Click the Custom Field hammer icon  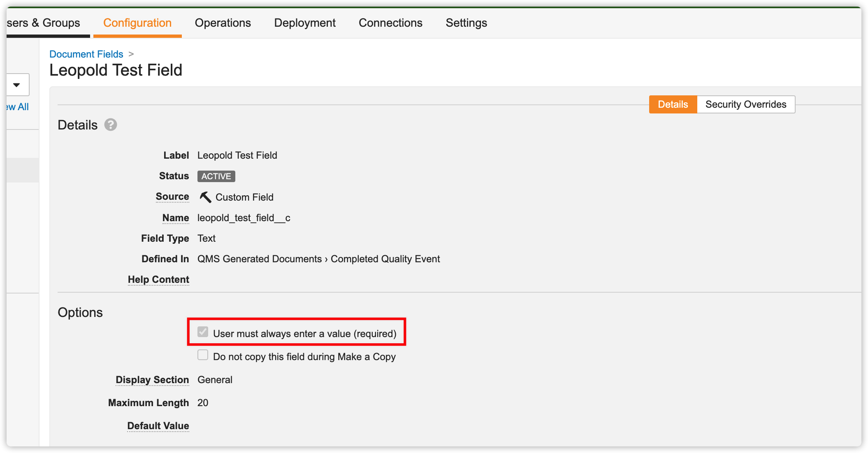tap(205, 197)
